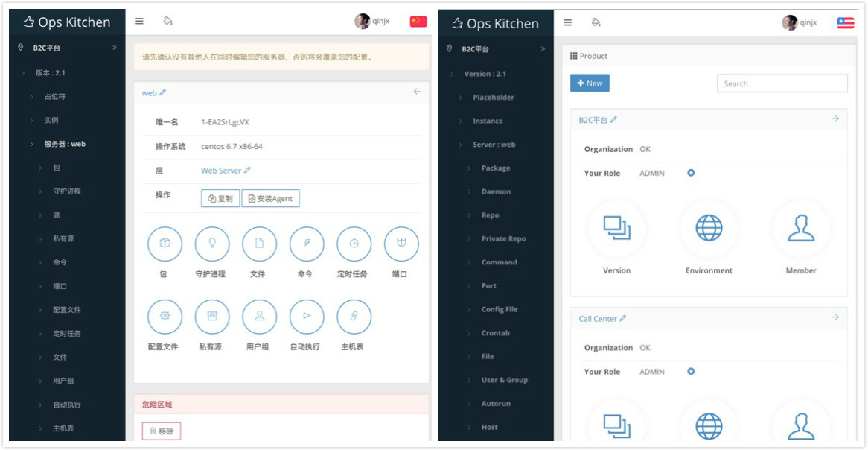Viewport: 868px width, 450px height.
Task: Expand 服务器 : web sidebar item
Action: click(x=32, y=144)
